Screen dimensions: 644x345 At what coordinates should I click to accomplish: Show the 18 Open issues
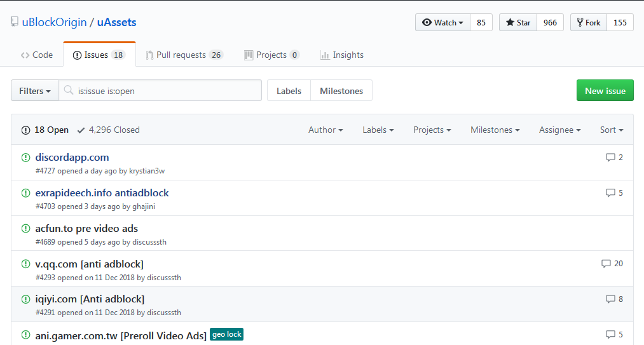[45, 130]
